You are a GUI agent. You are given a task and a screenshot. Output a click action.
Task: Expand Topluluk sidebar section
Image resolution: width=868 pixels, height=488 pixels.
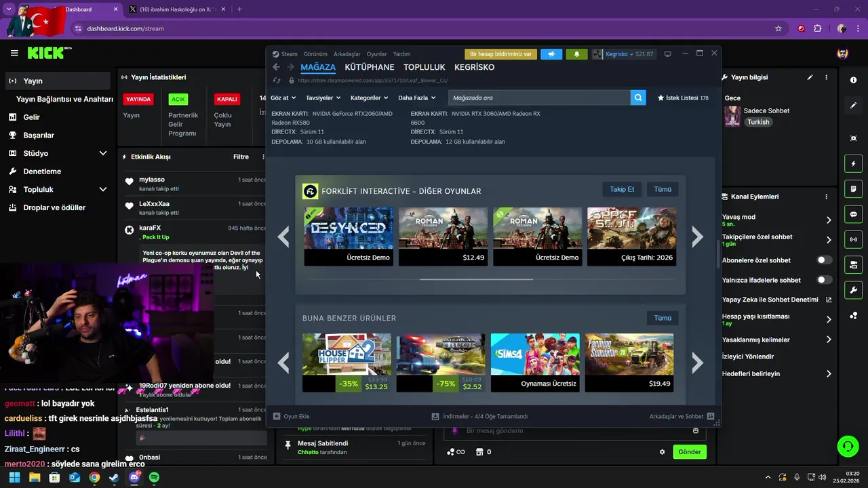(x=103, y=190)
